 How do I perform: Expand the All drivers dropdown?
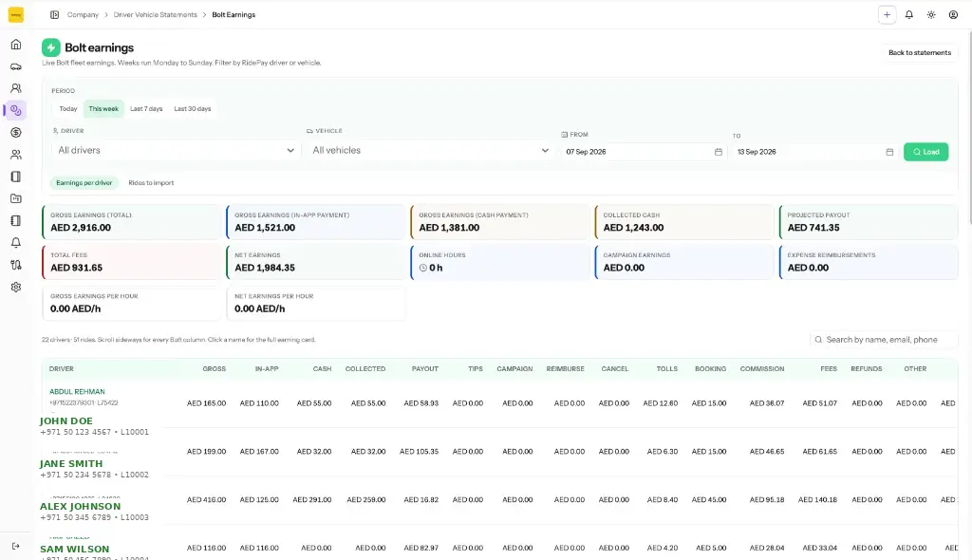pos(176,150)
